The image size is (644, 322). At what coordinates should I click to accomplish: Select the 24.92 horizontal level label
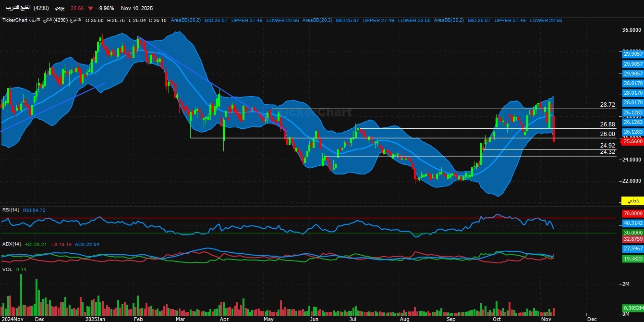(x=608, y=146)
